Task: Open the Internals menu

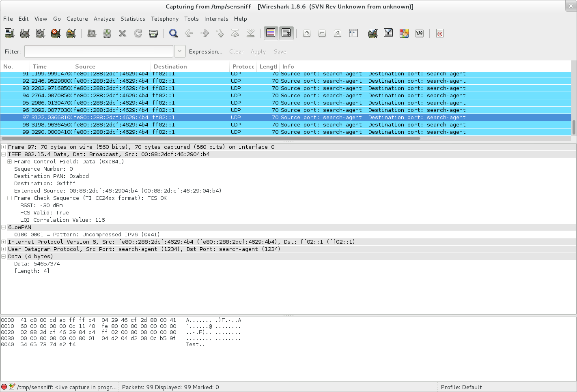Action: pos(216,19)
